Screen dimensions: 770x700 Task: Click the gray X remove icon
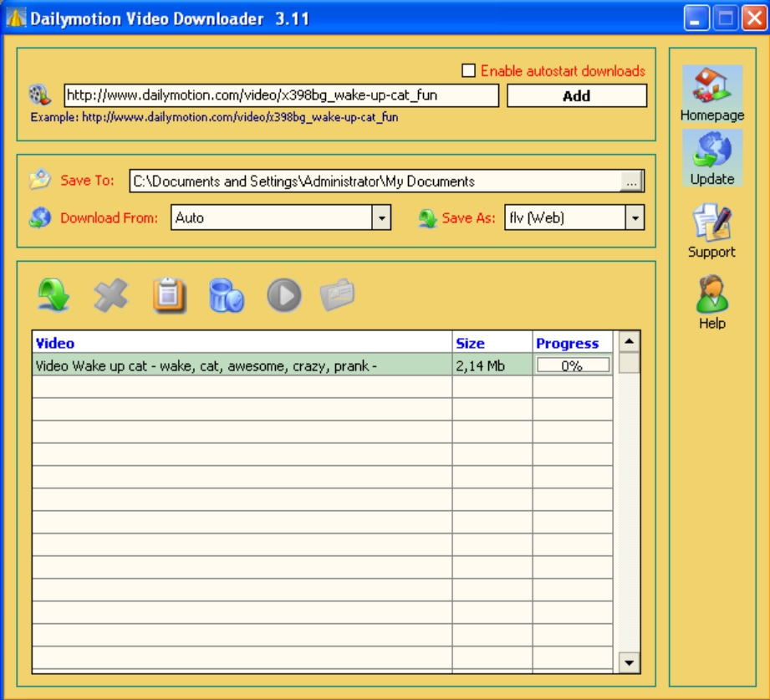coord(111,296)
